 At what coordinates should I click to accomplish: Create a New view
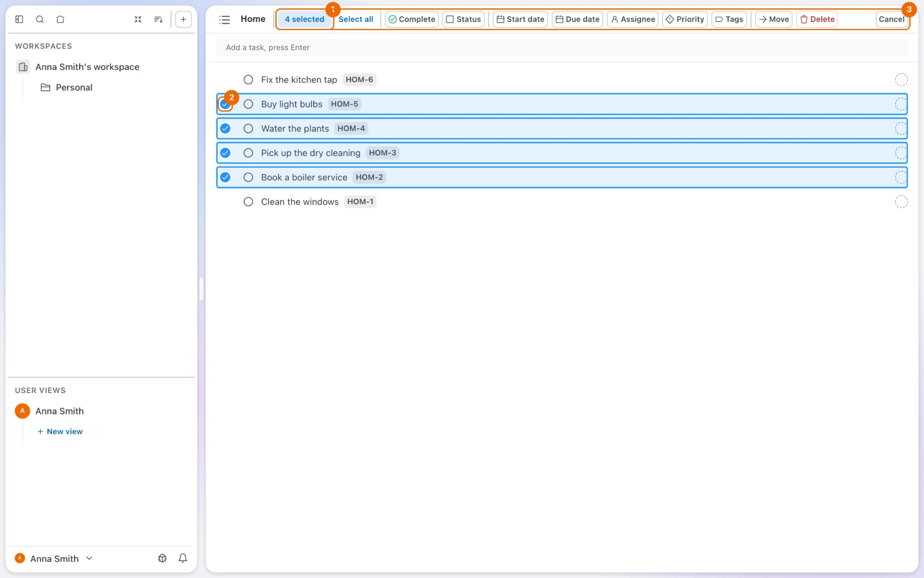pyautogui.click(x=60, y=432)
